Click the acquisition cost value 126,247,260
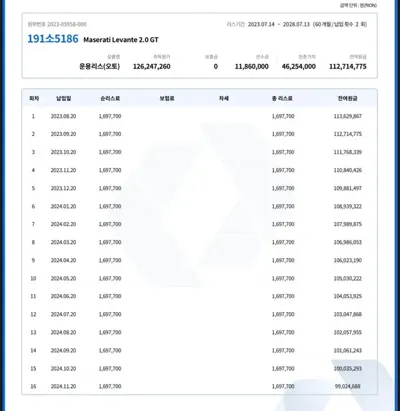 [x=152, y=66]
